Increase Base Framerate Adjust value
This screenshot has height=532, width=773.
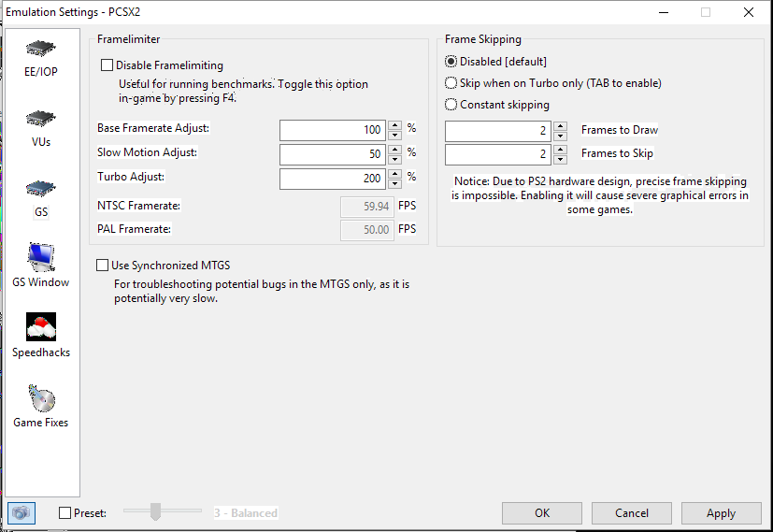[394, 125]
